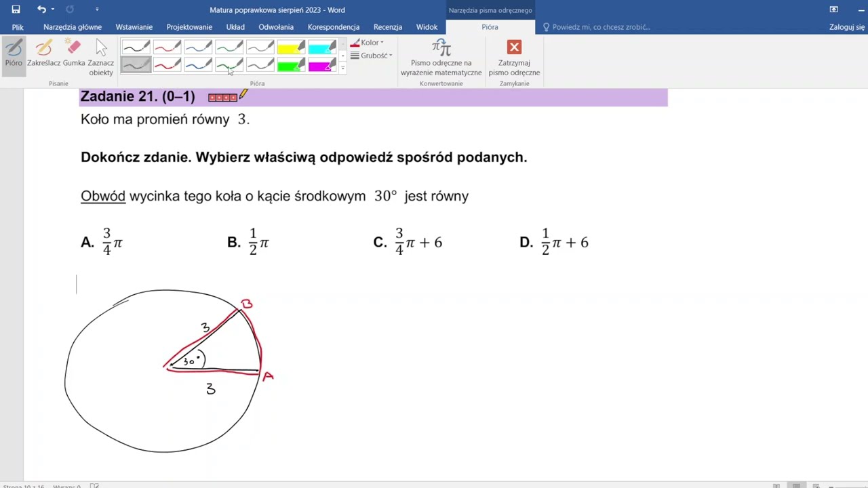868x488 pixels.
Task: Pick the black pen in top row
Action: click(136, 47)
